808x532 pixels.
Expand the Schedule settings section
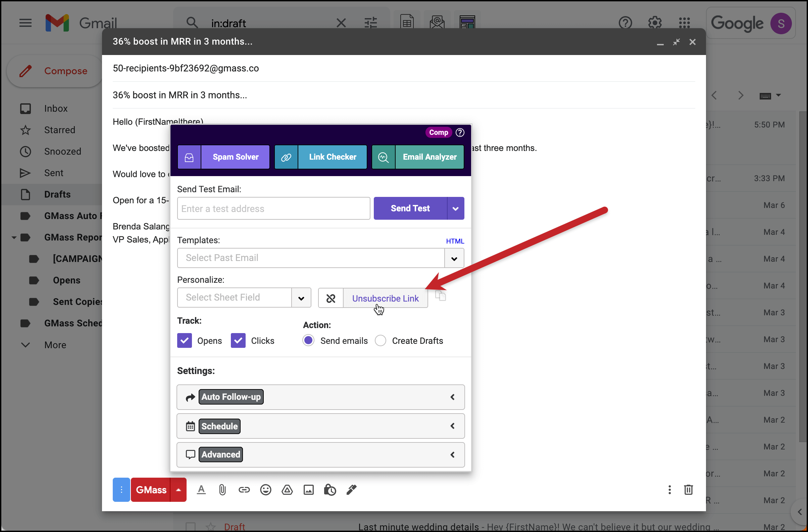click(x=320, y=426)
